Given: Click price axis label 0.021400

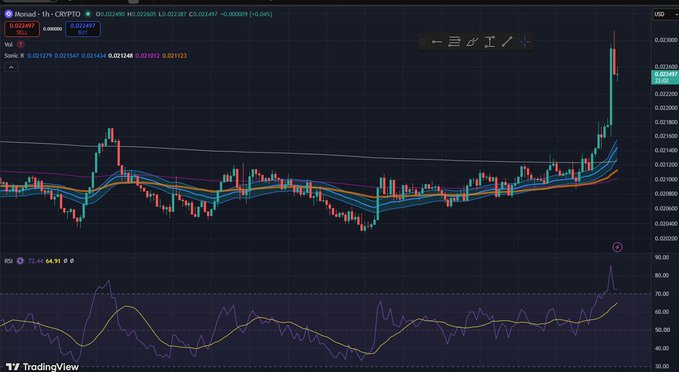Looking at the screenshot, I should click(666, 150).
